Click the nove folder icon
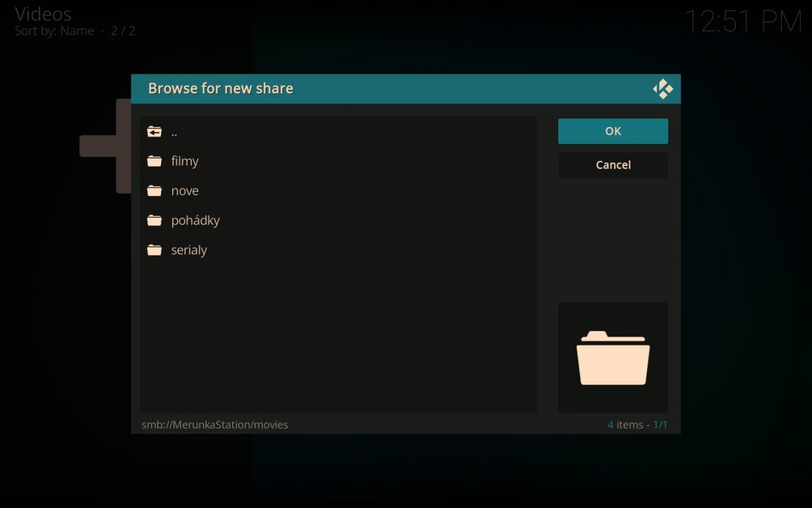The height and width of the screenshot is (508, 812). [x=154, y=190]
